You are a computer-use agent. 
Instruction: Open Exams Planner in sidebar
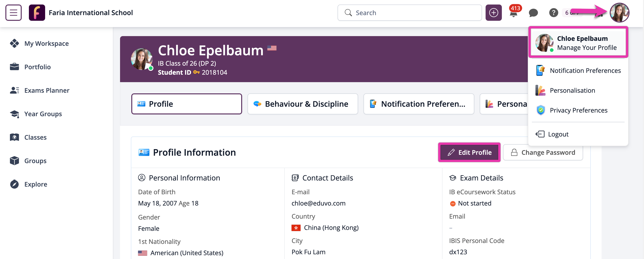[46, 90]
